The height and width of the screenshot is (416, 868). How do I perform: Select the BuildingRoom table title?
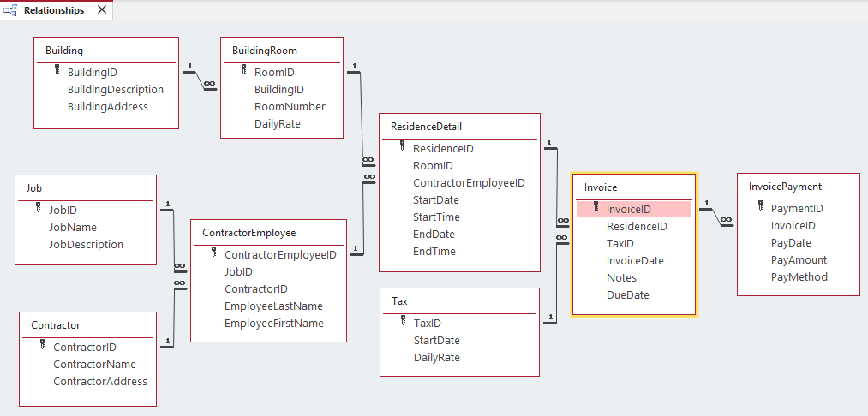[x=265, y=51]
